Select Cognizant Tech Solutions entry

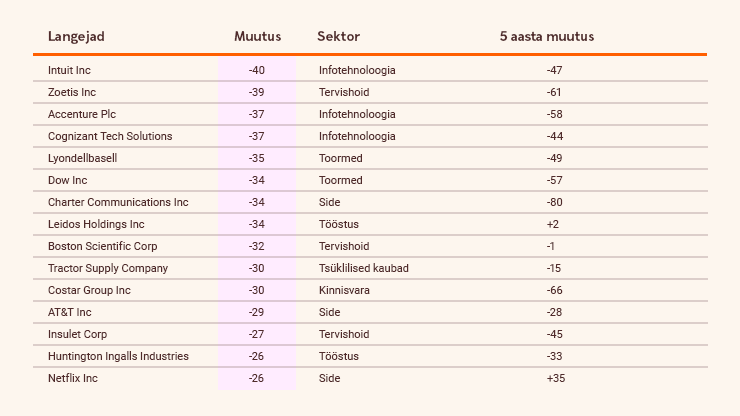[x=110, y=136]
